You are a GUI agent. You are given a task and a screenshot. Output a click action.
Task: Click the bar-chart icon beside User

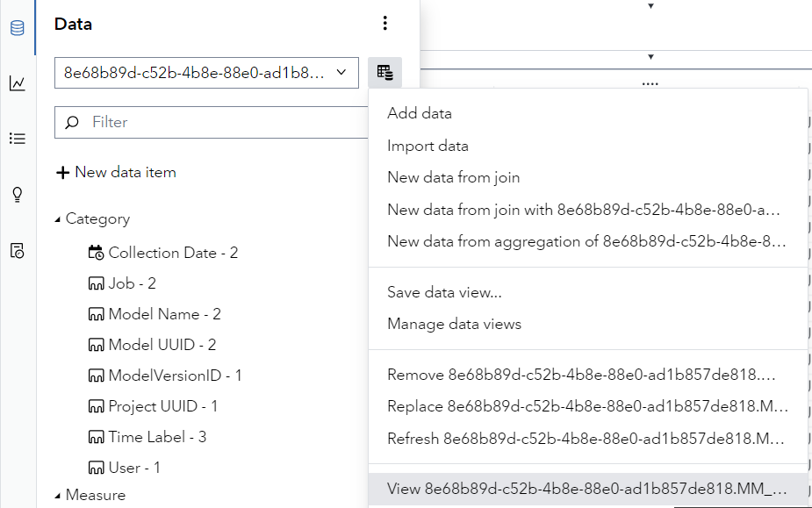tap(97, 467)
